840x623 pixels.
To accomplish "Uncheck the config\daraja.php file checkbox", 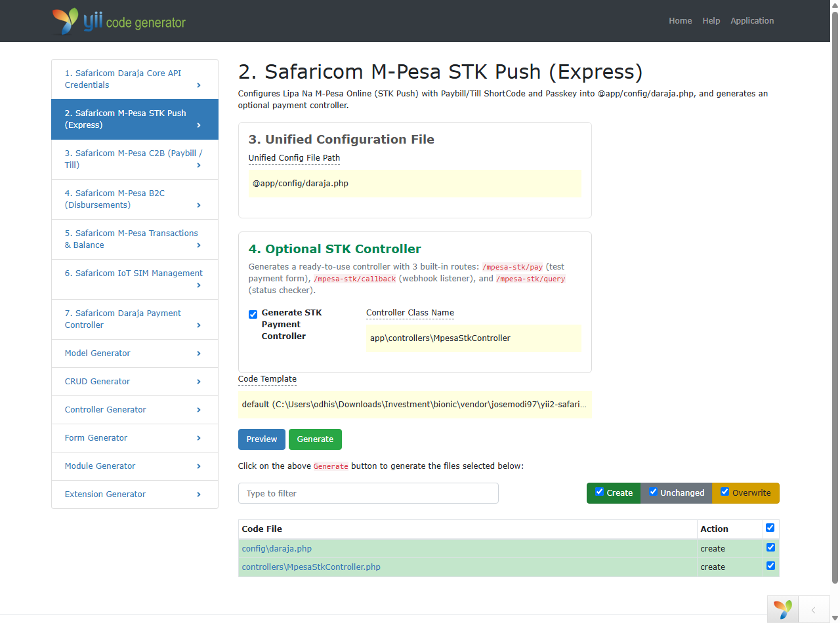I will (x=770, y=548).
